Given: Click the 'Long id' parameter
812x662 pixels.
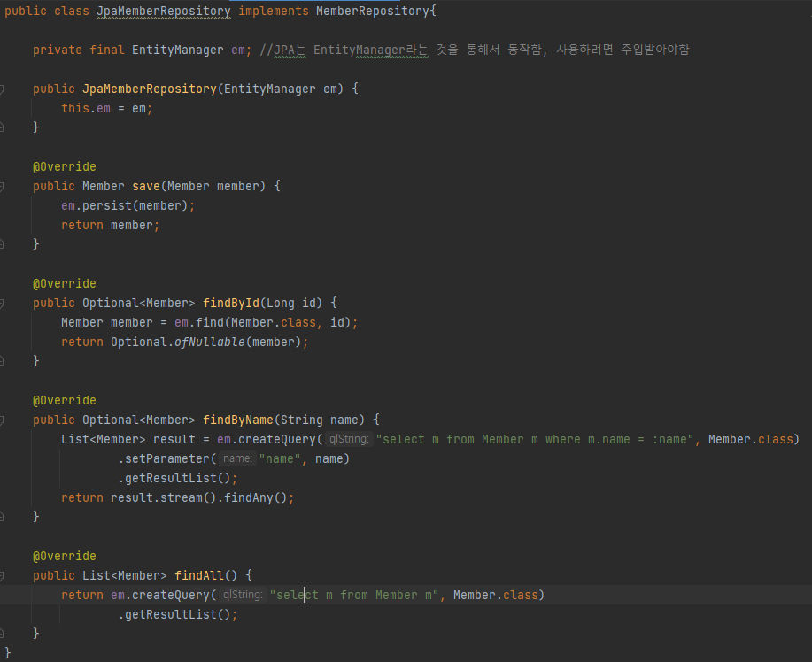Looking at the screenshot, I should pyautogui.click(x=291, y=304).
